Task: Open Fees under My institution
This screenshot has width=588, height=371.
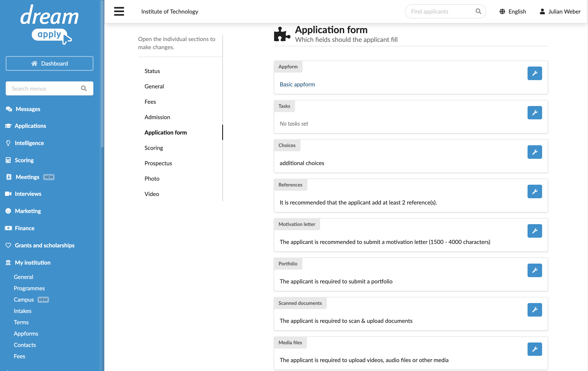Action: [20, 356]
